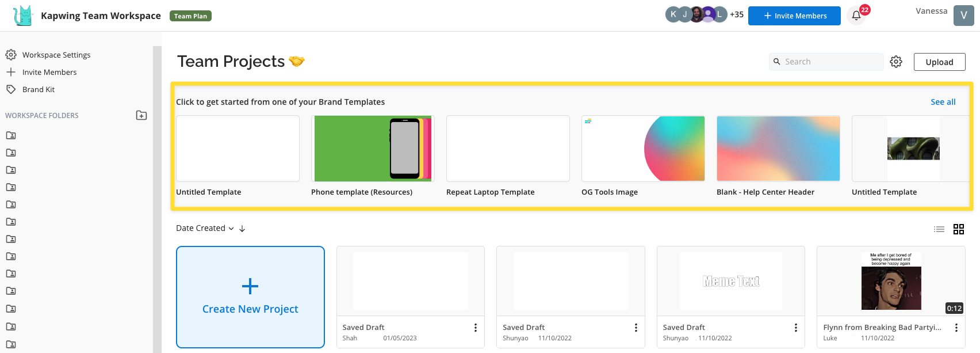This screenshot has width=980, height=353.
Task: Open Workspace Settings in sidebar
Action: click(x=56, y=55)
